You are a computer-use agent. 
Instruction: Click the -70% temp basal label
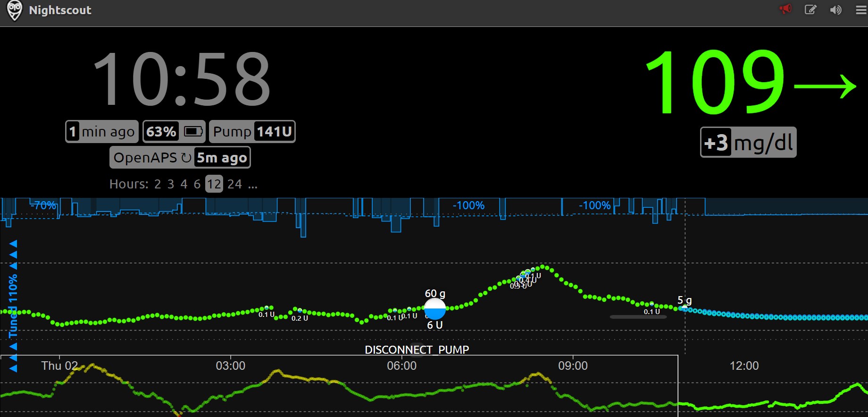tap(43, 205)
